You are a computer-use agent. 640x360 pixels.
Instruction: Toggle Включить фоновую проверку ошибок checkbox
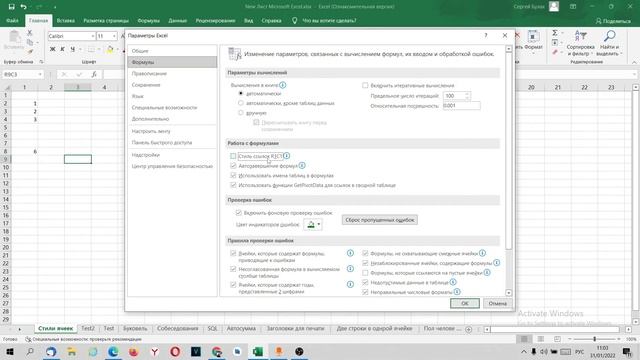pos(238,213)
